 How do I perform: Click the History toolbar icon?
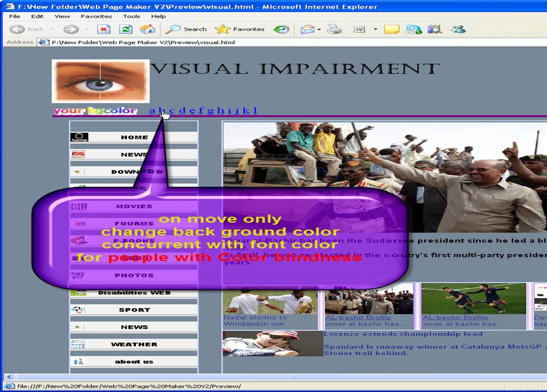tap(281, 29)
